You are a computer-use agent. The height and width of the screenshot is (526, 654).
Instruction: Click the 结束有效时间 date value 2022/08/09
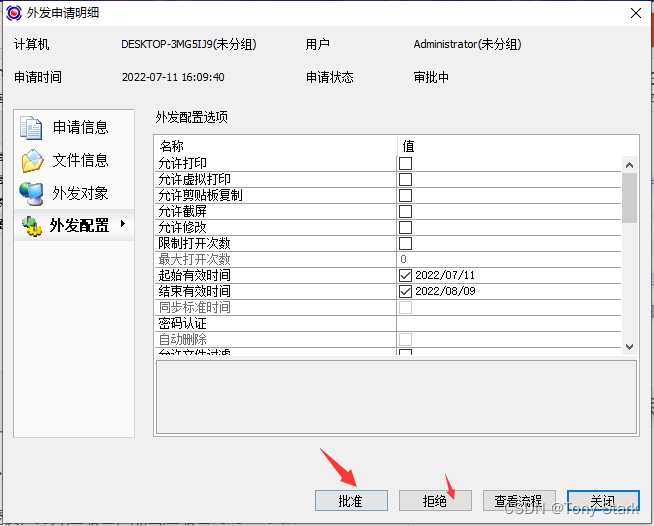point(444,291)
